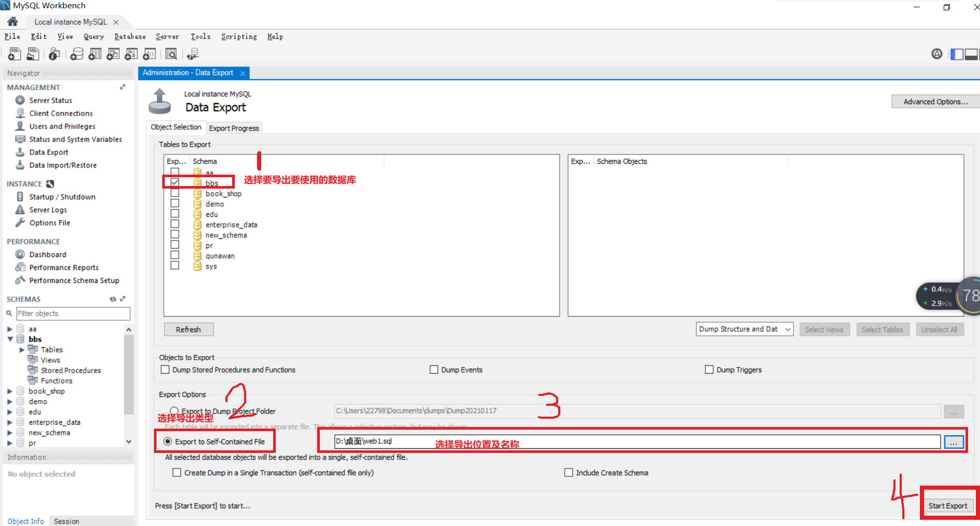The width and height of the screenshot is (980, 526).
Task: Open the Query menu
Action: point(94,36)
